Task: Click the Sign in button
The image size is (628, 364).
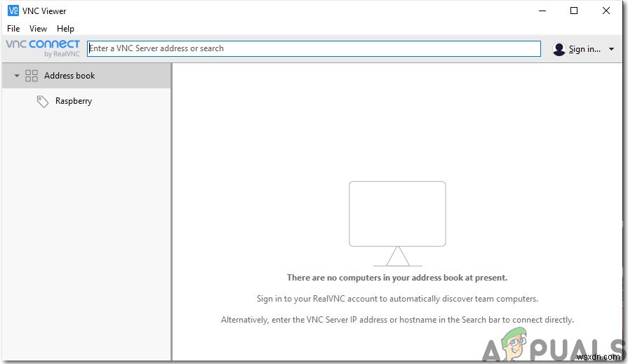Action: [584, 49]
